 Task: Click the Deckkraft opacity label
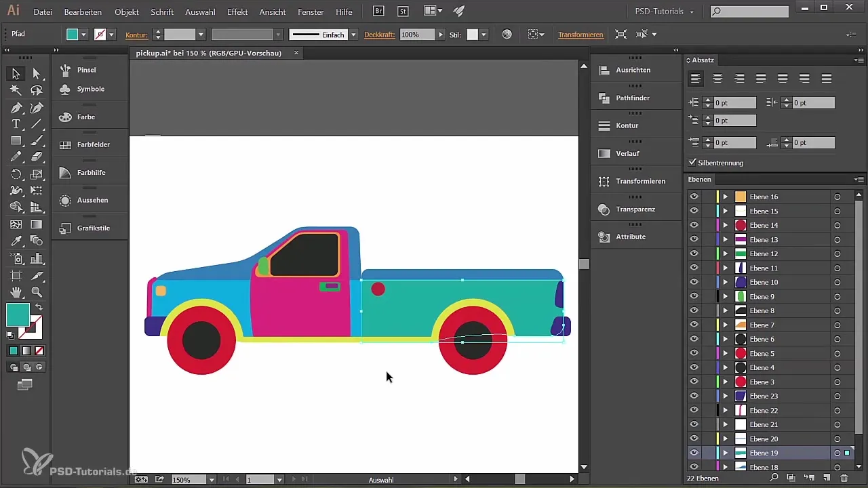(379, 35)
